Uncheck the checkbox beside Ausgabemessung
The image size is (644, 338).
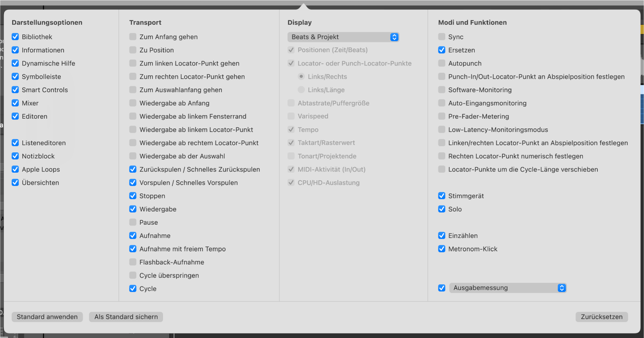442,288
